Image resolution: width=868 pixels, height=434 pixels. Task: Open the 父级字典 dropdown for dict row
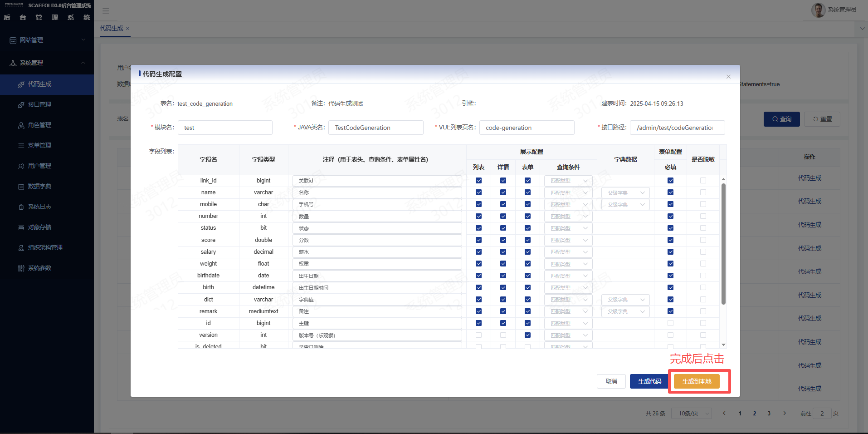click(625, 300)
